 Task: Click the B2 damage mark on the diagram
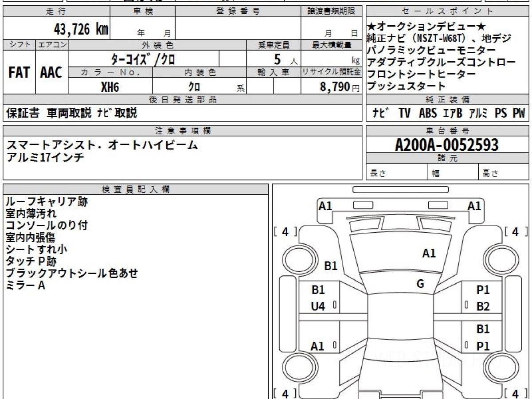click(483, 306)
